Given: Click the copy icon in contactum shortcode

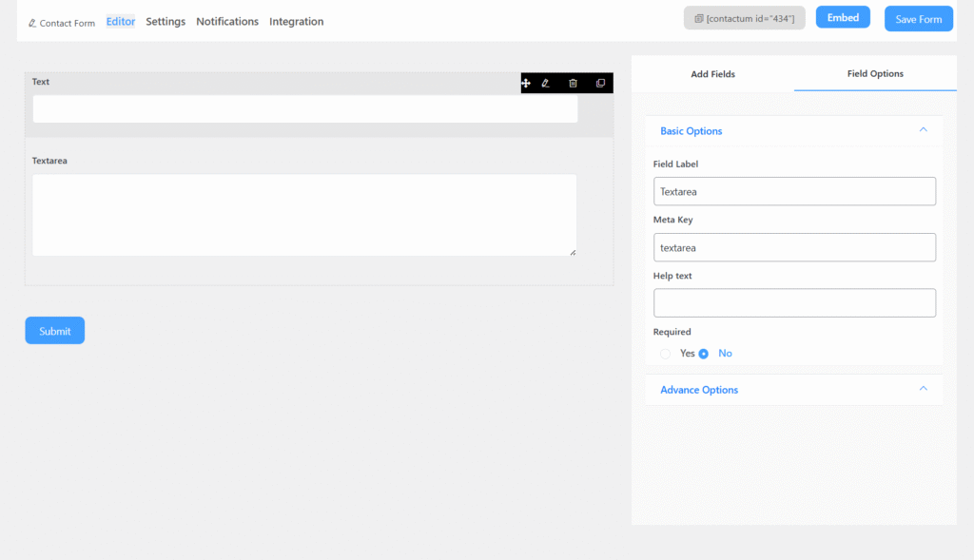Looking at the screenshot, I should click(x=698, y=19).
